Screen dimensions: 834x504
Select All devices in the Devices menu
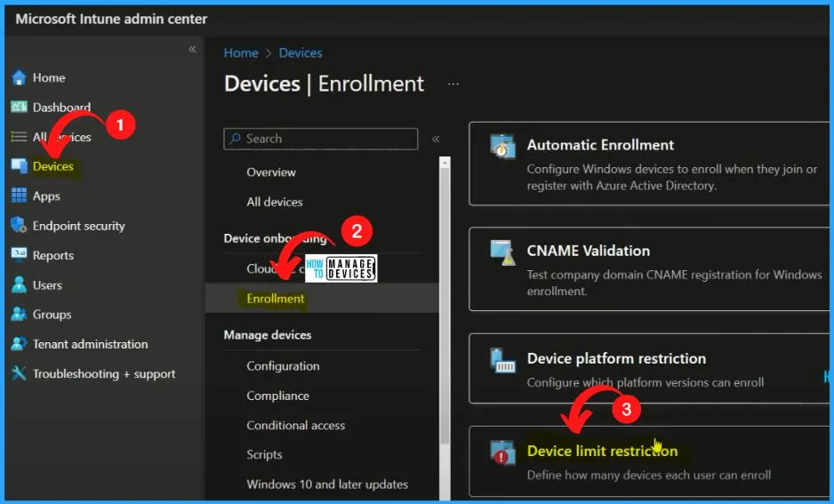pyautogui.click(x=275, y=202)
